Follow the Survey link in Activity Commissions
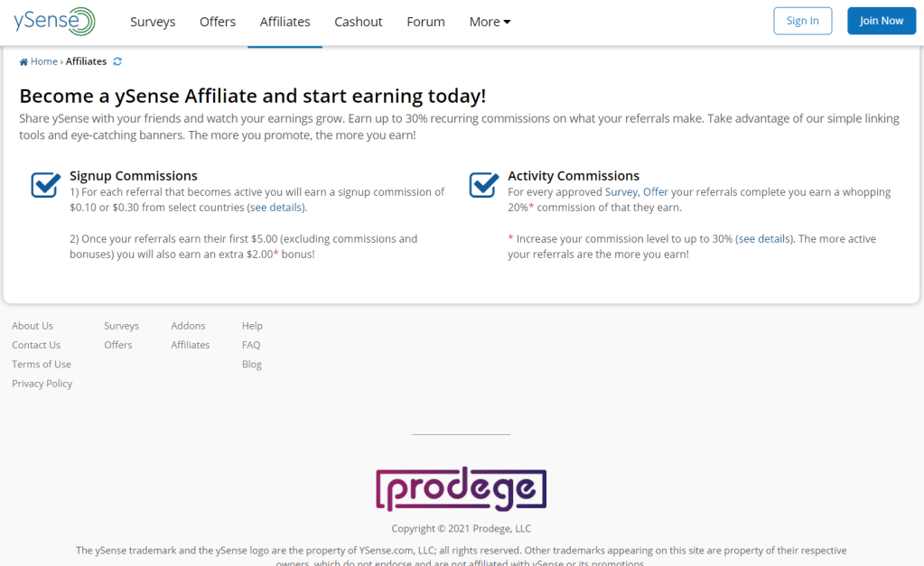 click(621, 192)
